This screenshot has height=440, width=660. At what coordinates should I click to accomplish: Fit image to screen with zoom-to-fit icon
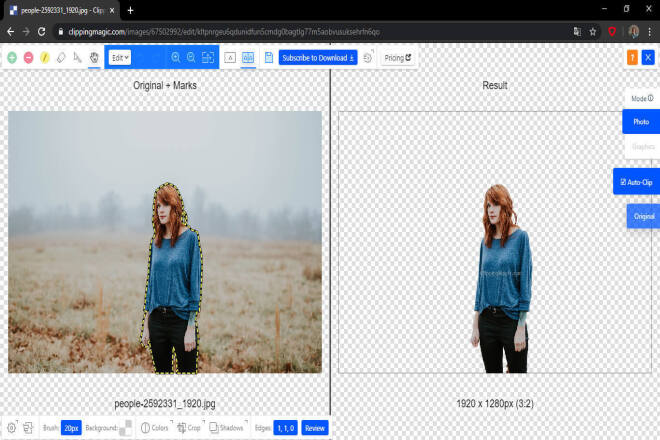208,58
